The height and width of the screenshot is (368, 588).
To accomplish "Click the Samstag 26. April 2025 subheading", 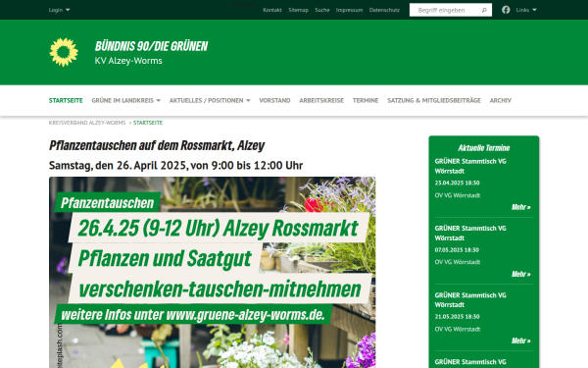I will 175,165.
